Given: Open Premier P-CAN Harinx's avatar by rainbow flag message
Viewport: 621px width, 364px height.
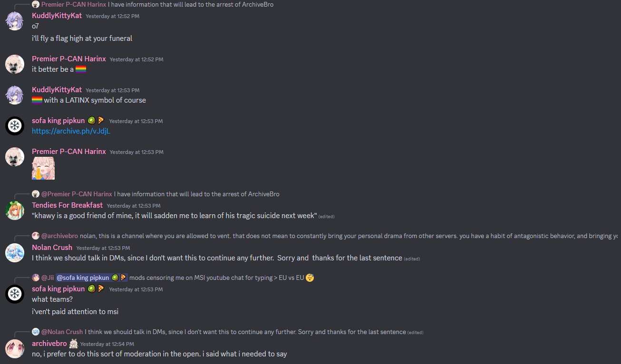Looking at the screenshot, I should click(x=14, y=64).
